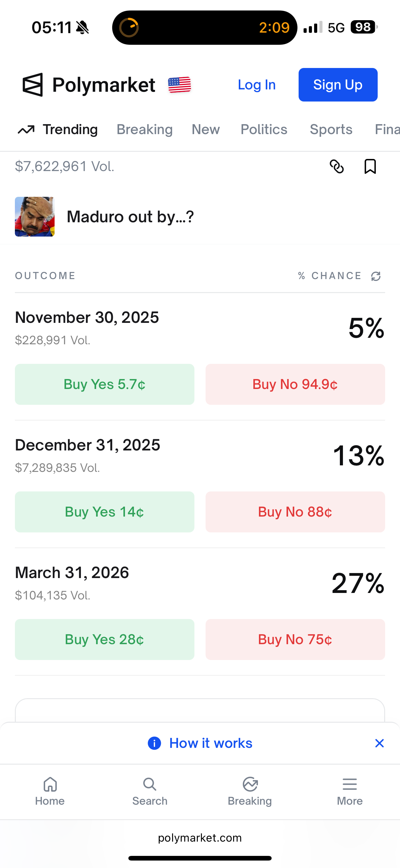Tap the Maduro market thumbnail image
Image resolution: width=400 pixels, height=868 pixels.
click(x=35, y=217)
